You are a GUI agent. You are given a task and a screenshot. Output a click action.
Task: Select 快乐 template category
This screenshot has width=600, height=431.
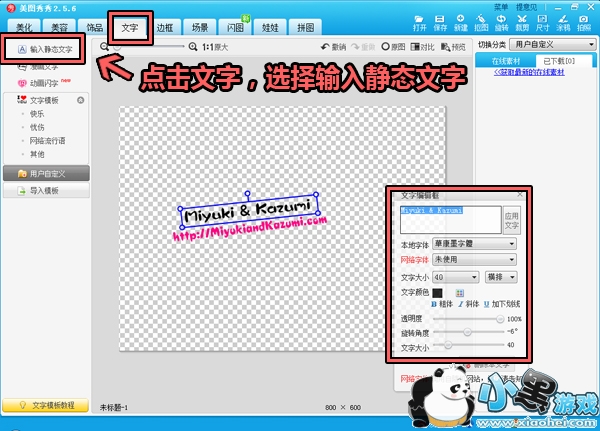coord(37,114)
